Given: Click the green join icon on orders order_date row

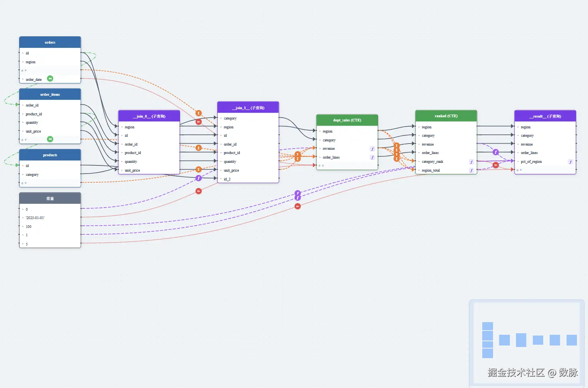Looking at the screenshot, I should point(50,79).
